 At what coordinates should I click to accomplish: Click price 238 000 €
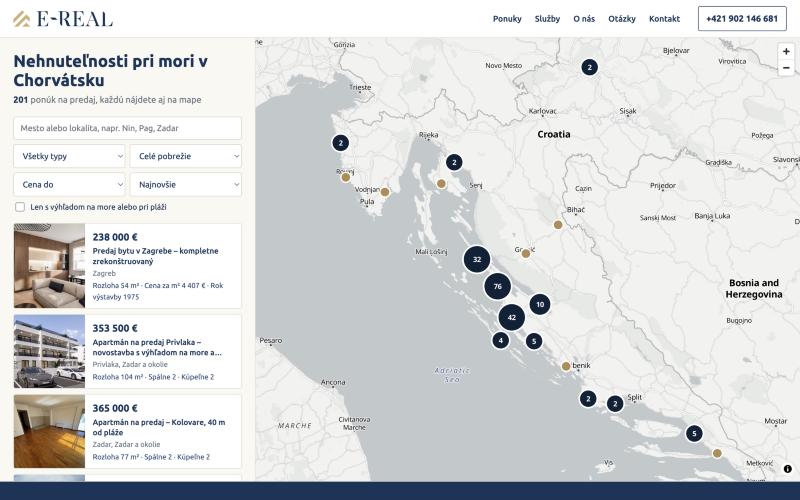point(115,237)
